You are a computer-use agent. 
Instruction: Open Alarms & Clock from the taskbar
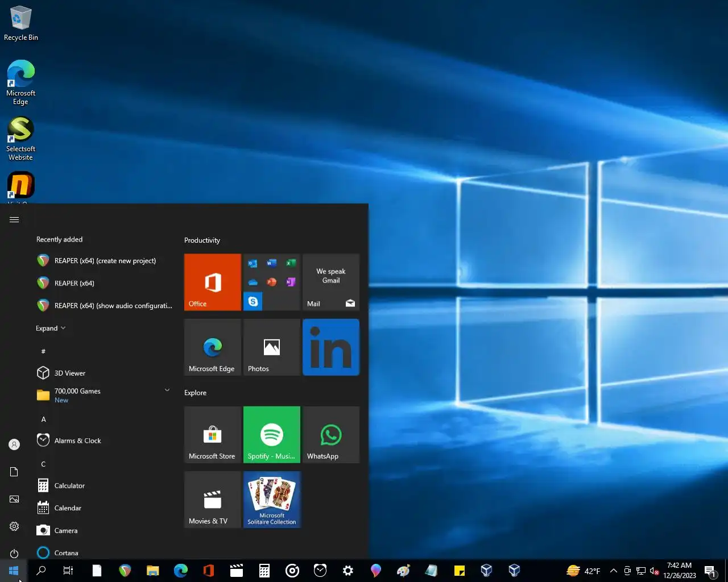coord(320,571)
